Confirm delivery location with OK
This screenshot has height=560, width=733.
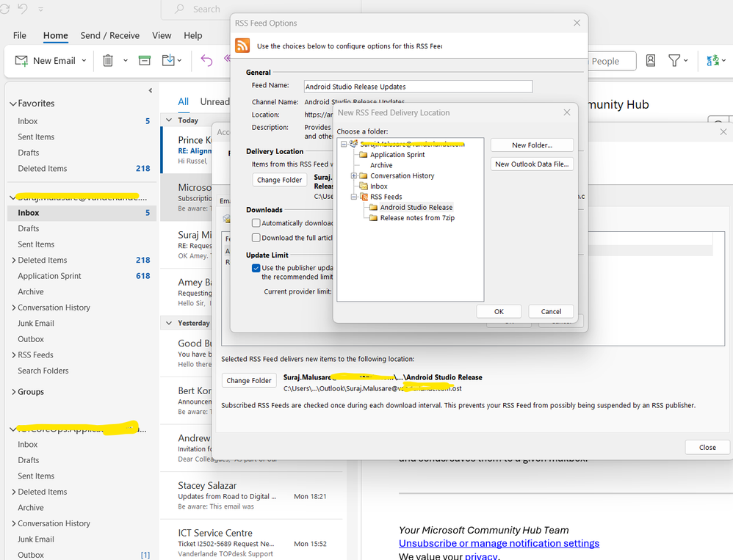499,311
